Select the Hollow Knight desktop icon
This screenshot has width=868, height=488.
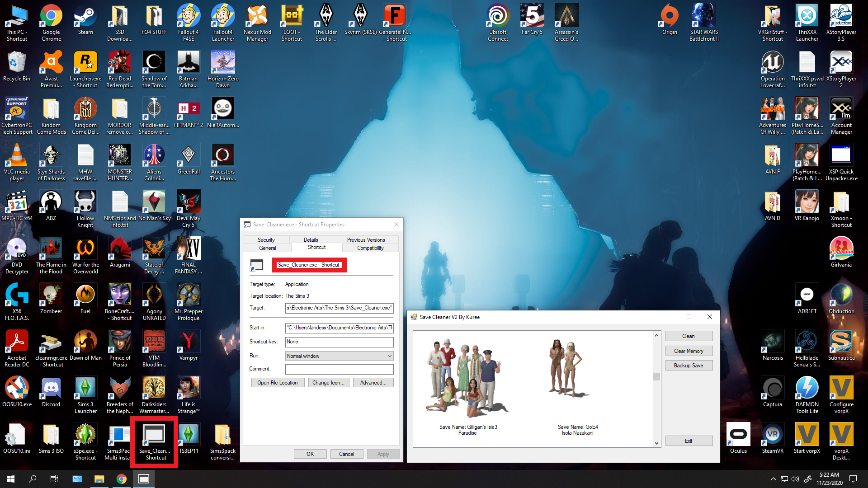click(85, 209)
